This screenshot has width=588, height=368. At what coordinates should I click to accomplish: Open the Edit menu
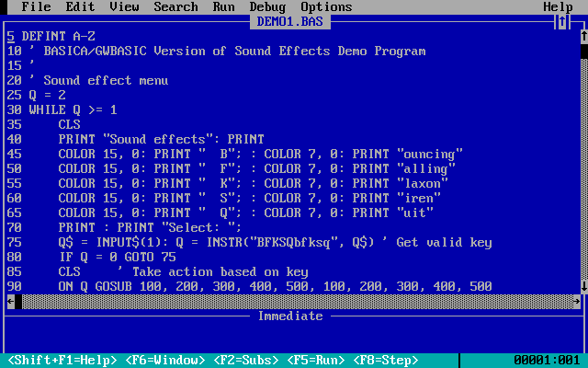80,7
